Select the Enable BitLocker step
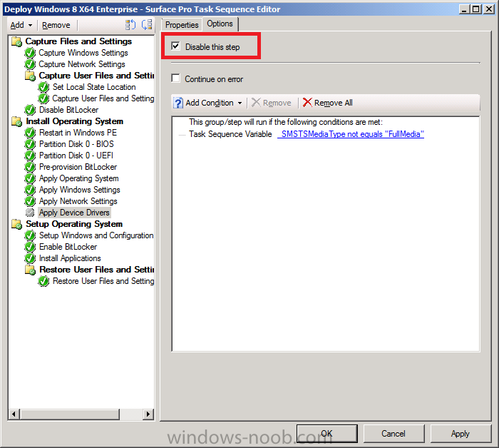Image resolution: width=499 pixels, height=448 pixels. coord(68,247)
